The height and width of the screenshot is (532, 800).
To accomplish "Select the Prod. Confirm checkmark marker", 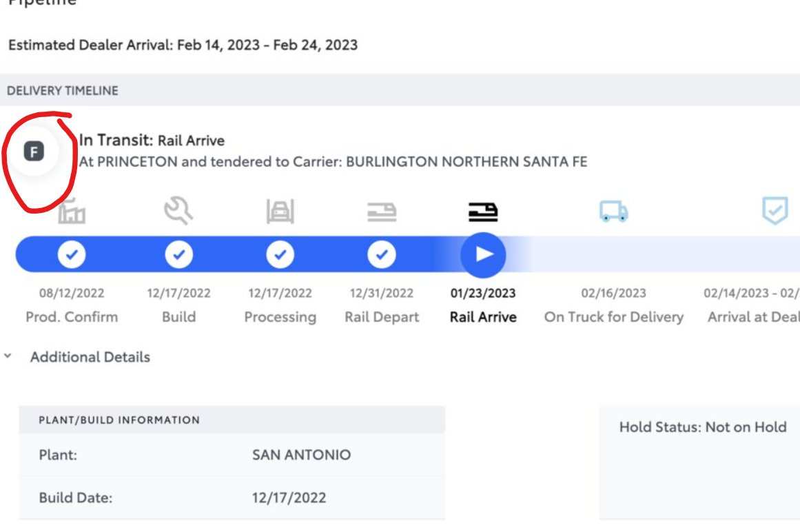I will [x=72, y=254].
